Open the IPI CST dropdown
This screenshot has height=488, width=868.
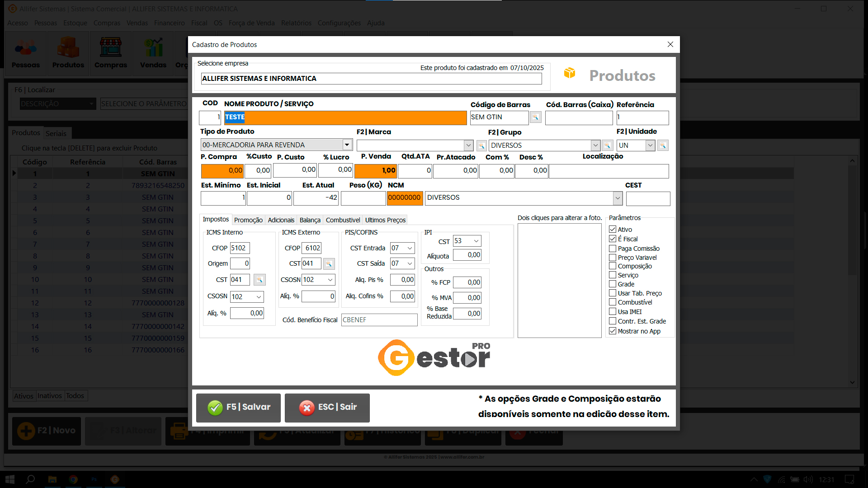[x=476, y=241]
